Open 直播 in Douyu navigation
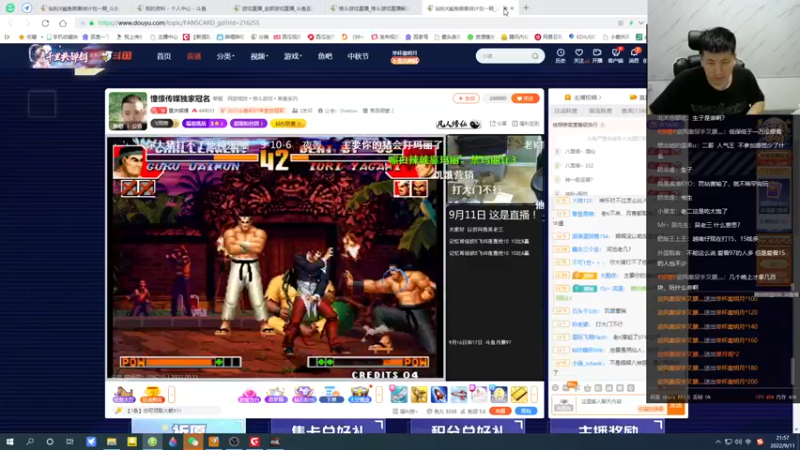This screenshot has width=800, height=450. pyautogui.click(x=194, y=56)
